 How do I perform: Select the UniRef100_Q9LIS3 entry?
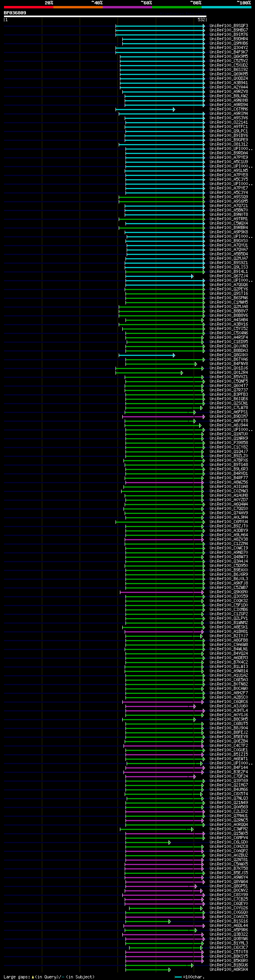[229, 267]
